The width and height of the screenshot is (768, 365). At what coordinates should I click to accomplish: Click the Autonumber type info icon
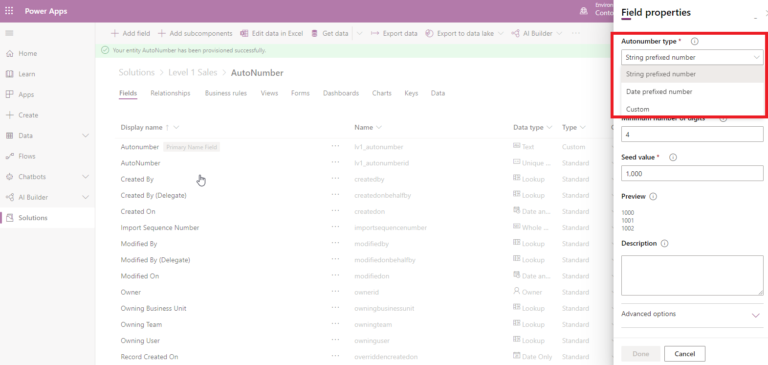[694, 42]
